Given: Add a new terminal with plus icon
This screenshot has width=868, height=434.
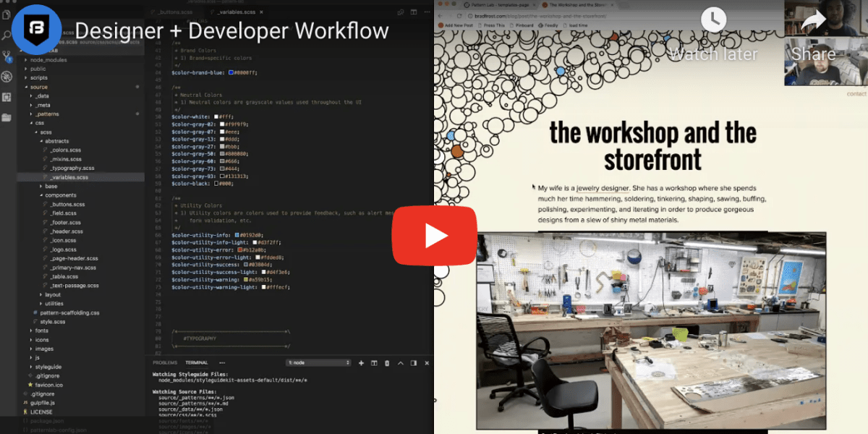Looking at the screenshot, I should click(362, 362).
